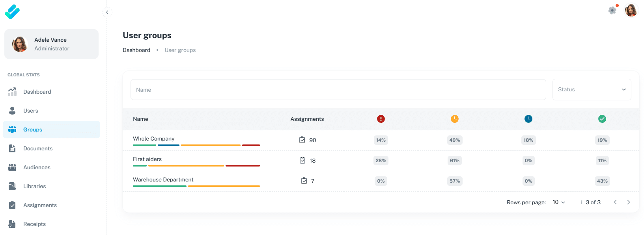Click Adele Vance's sidebar profile picture
This screenshot has height=235, width=644.
click(x=20, y=44)
